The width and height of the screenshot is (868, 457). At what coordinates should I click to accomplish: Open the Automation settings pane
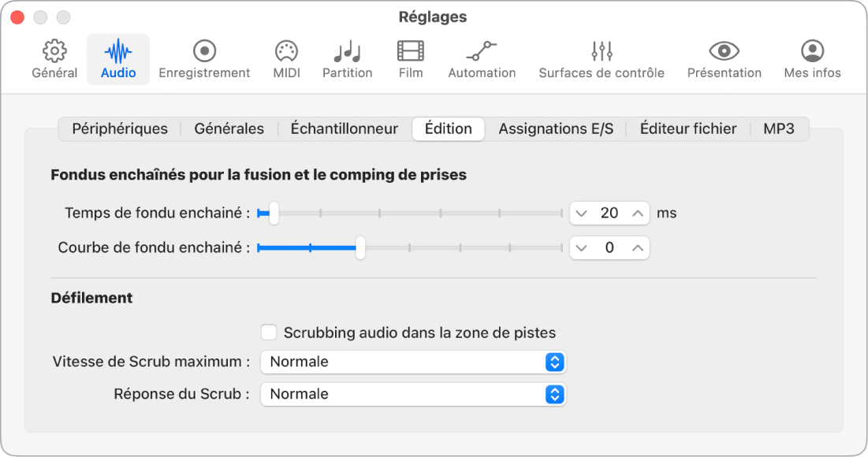[481, 58]
